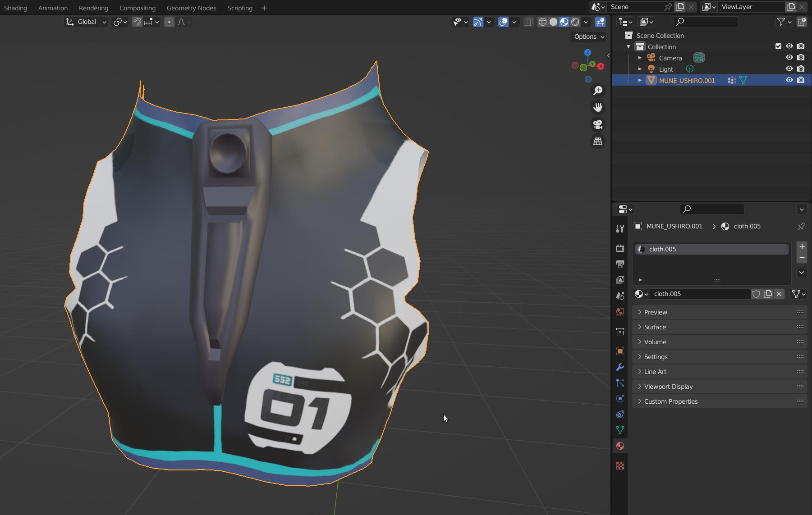This screenshot has width=812, height=515.
Task: Open the World properties tab
Action: (x=620, y=311)
